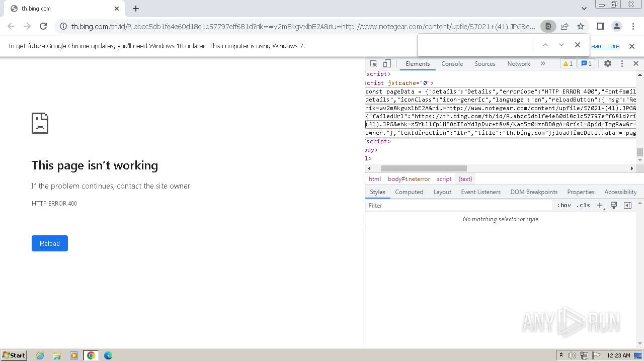
Task: Toggle the browser side panel icon
Action: [x=601, y=27]
